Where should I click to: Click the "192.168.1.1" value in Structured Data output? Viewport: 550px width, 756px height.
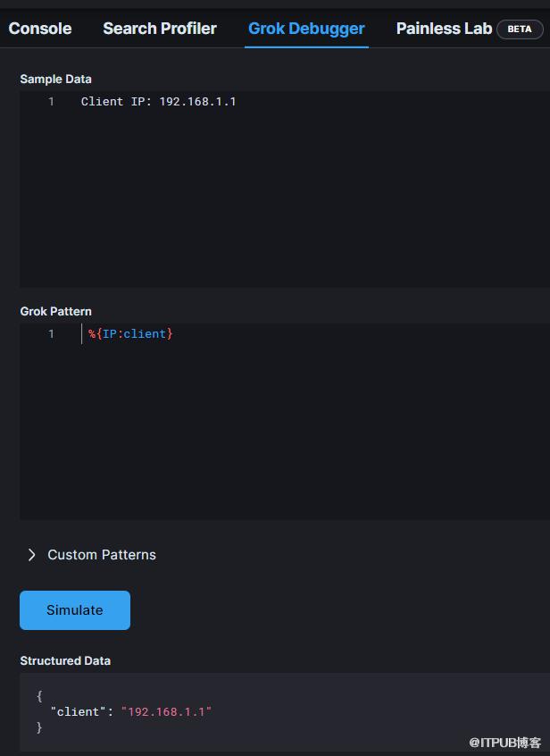click(x=166, y=711)
